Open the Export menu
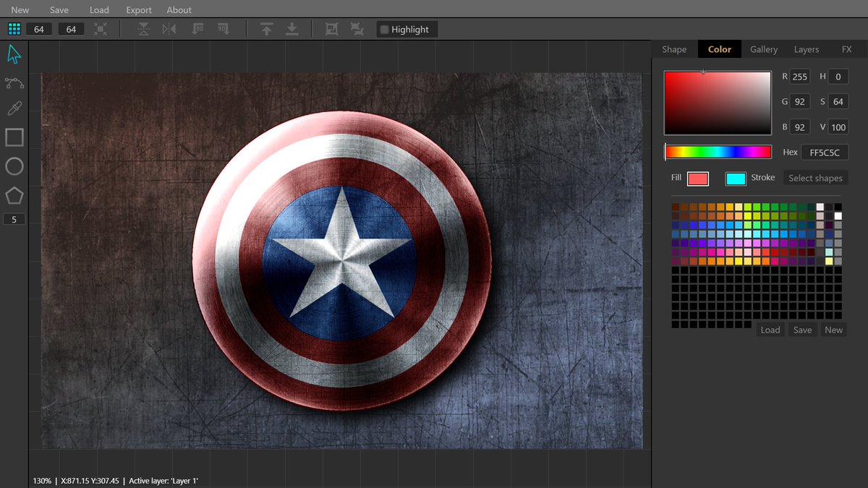This screenshot has height=488, width=868. click(x=139, y=10)
